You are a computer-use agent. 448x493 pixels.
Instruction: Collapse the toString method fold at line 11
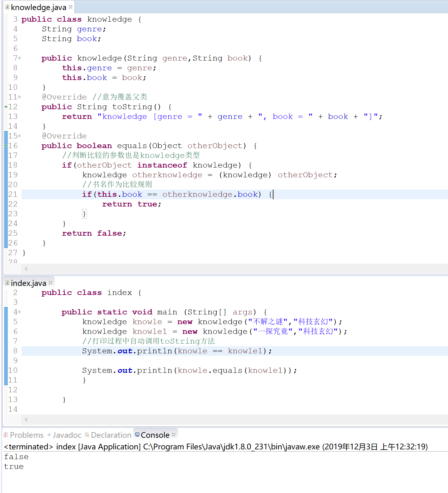coord(19,97)
